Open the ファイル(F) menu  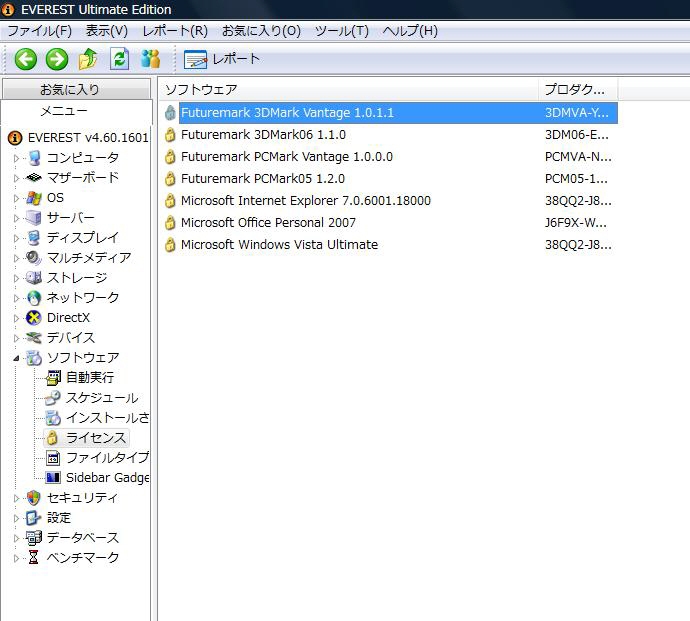coord(40,31)
